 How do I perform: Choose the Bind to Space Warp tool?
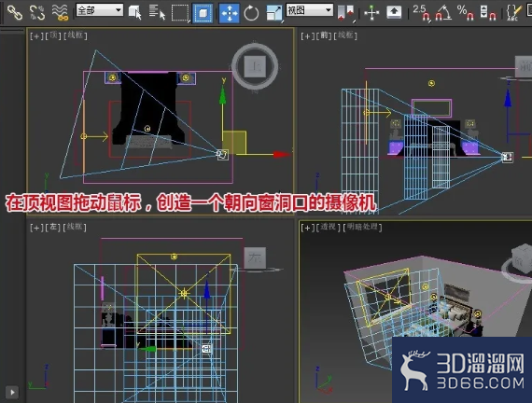(x=61, y=12)
